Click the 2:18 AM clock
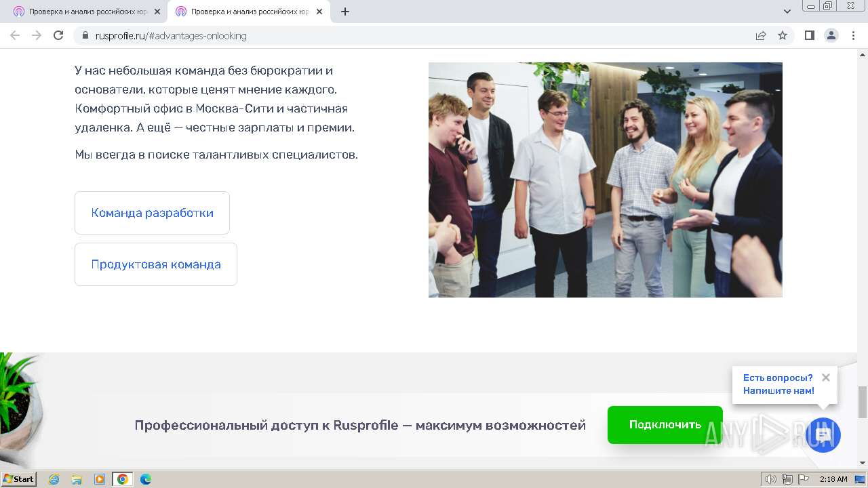 [833, 479]
